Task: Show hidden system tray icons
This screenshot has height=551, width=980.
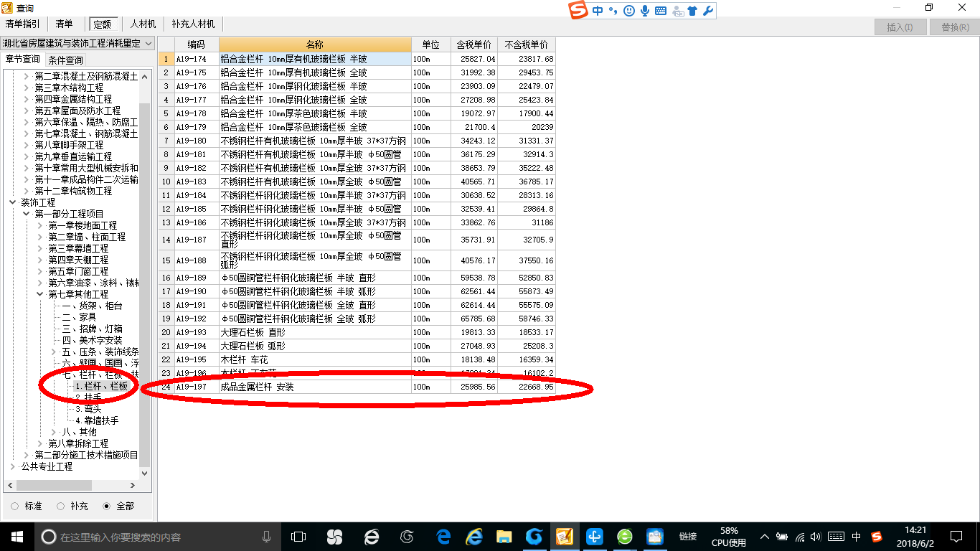Action: point(765,537)
